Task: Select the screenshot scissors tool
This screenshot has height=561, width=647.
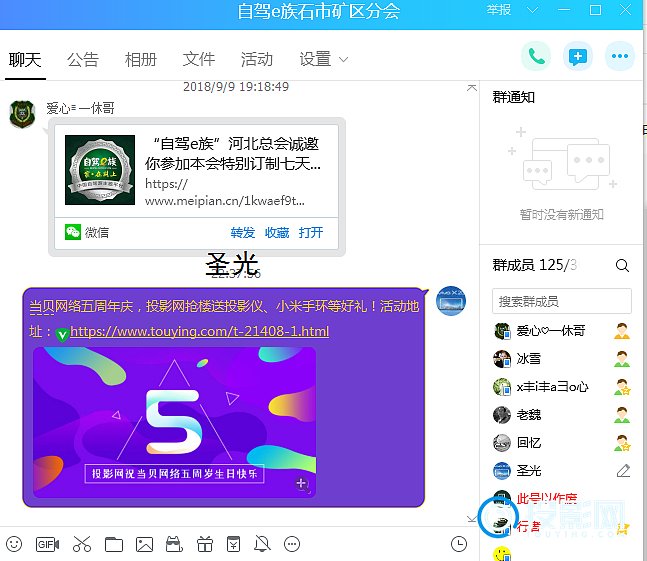Action: click(82, 544)
